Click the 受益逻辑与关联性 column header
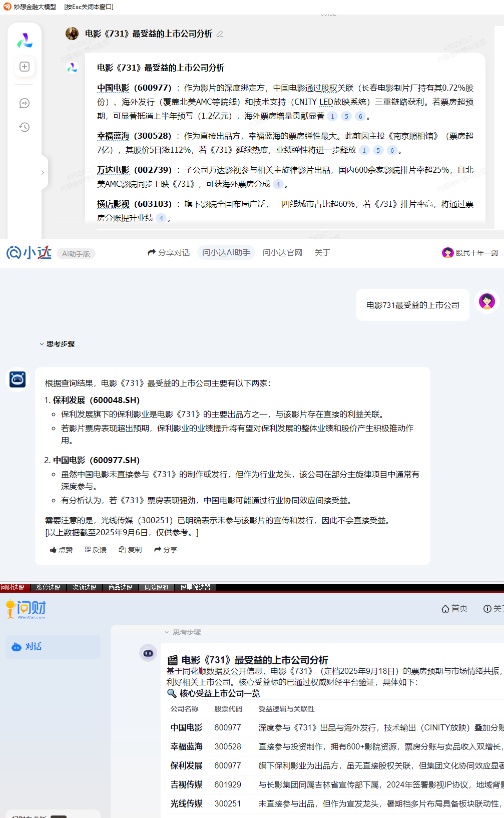The width and height of the screenshot is (504, 818). [x=286, y=709]
